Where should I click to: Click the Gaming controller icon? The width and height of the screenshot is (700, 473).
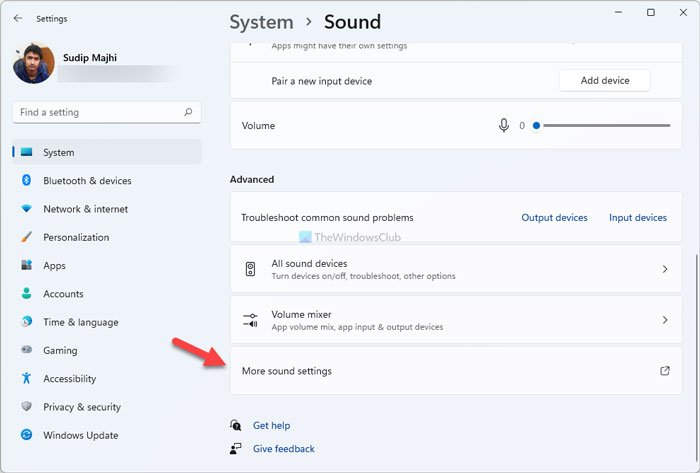coord(26,351)
